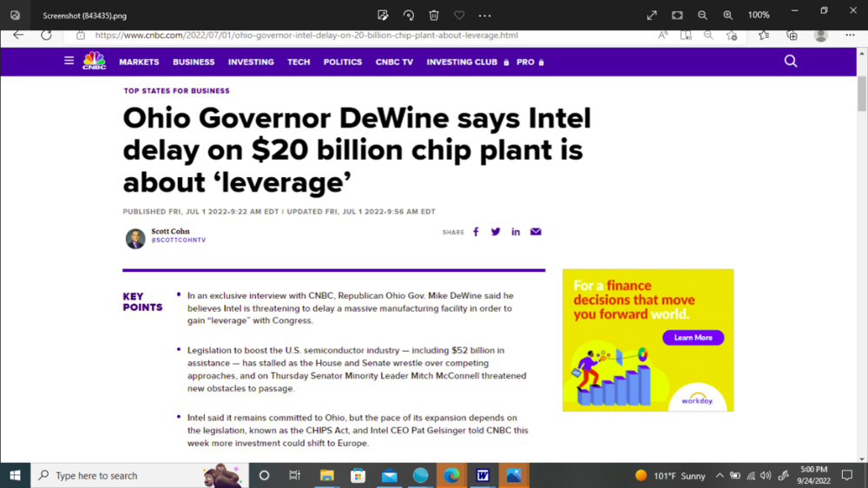
Task: Expand the photo to full screen using the diagonal arrow icon
Action: tap(652, 16)
